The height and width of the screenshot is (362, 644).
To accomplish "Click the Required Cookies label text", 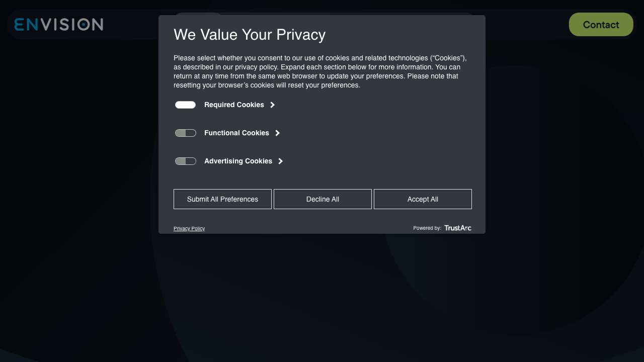I will click(x=234, y=105).
